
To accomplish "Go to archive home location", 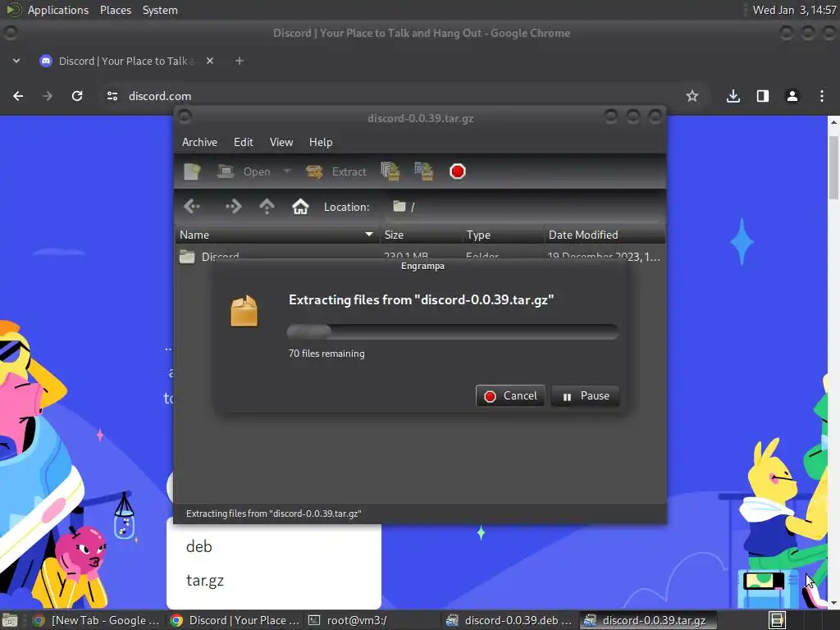I will (300, 207).
